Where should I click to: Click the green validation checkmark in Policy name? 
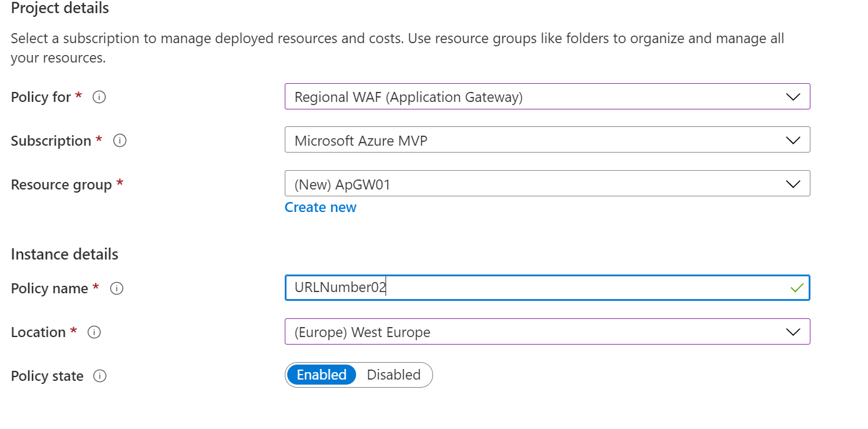click(x=797, y=288)
